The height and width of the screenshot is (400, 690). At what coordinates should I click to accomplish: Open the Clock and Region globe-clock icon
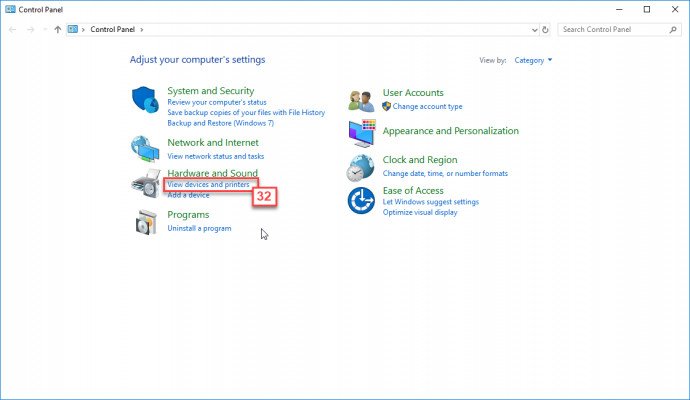[360, 168]
